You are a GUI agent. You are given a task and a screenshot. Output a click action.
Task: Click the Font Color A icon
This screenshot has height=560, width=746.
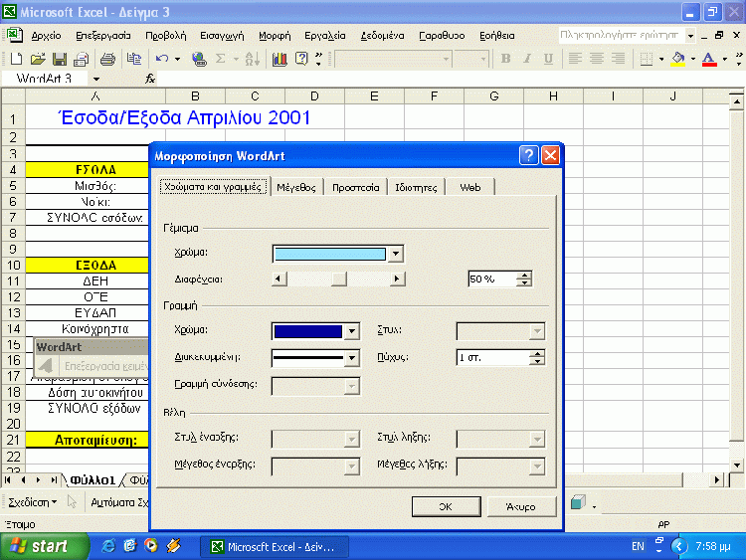709,59
